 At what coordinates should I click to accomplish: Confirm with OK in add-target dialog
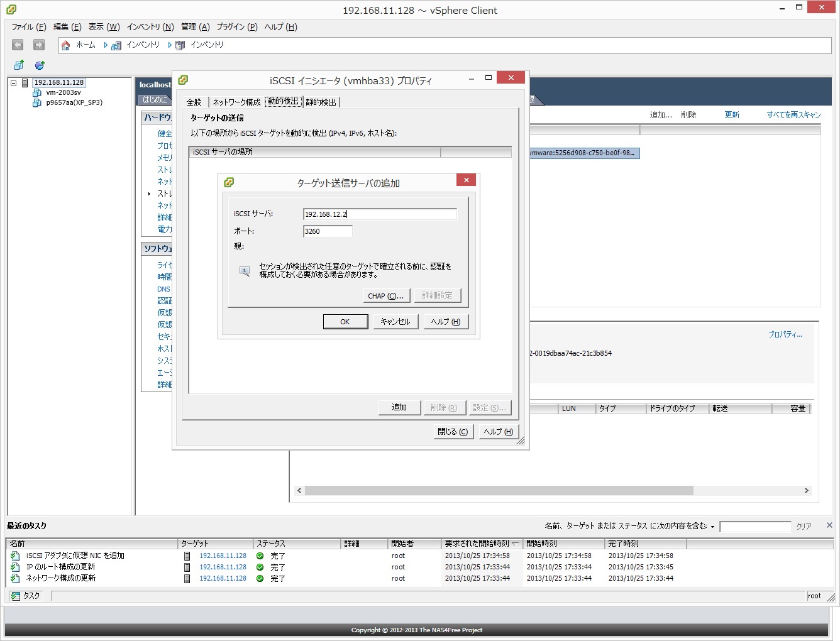click(345, 322)
